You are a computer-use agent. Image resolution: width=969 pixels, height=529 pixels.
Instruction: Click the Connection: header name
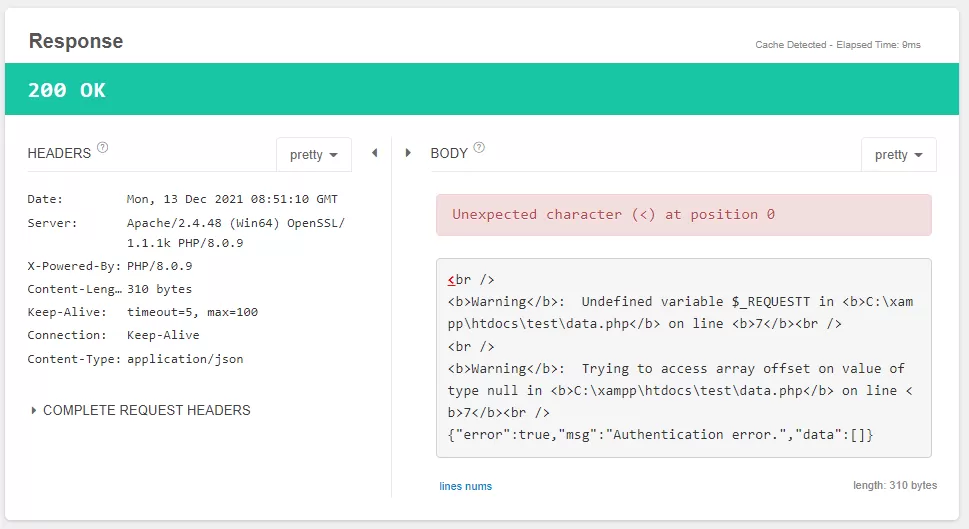(67, 335)
